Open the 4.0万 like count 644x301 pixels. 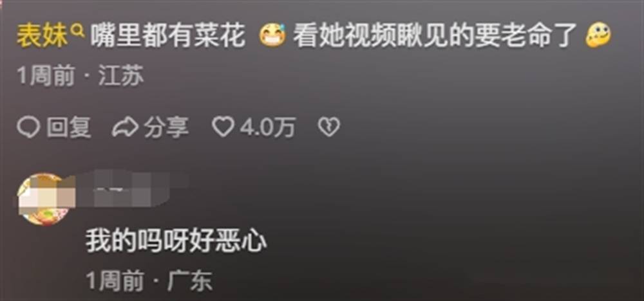267,127
